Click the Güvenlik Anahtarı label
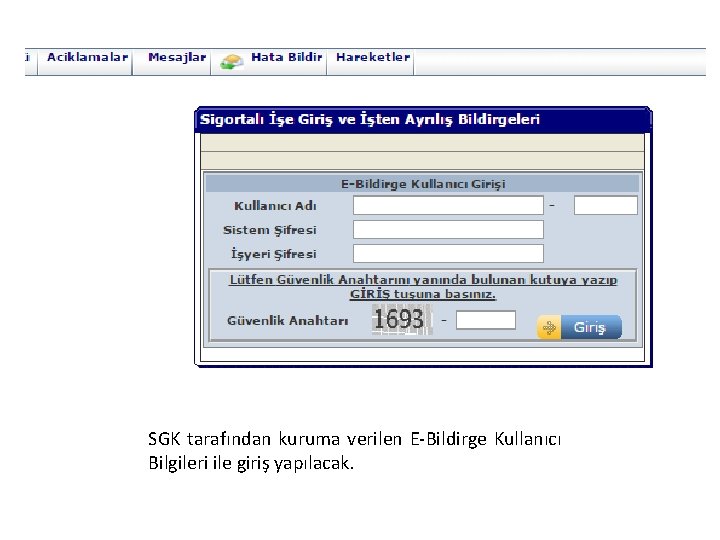The width and height of the screenshot is (720, 540). click(287, 321)
